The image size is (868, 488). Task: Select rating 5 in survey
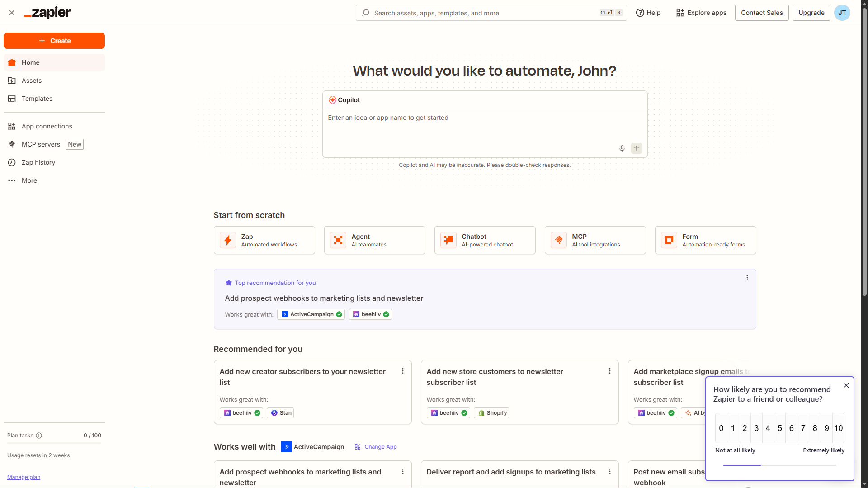(x=780, y=428)
